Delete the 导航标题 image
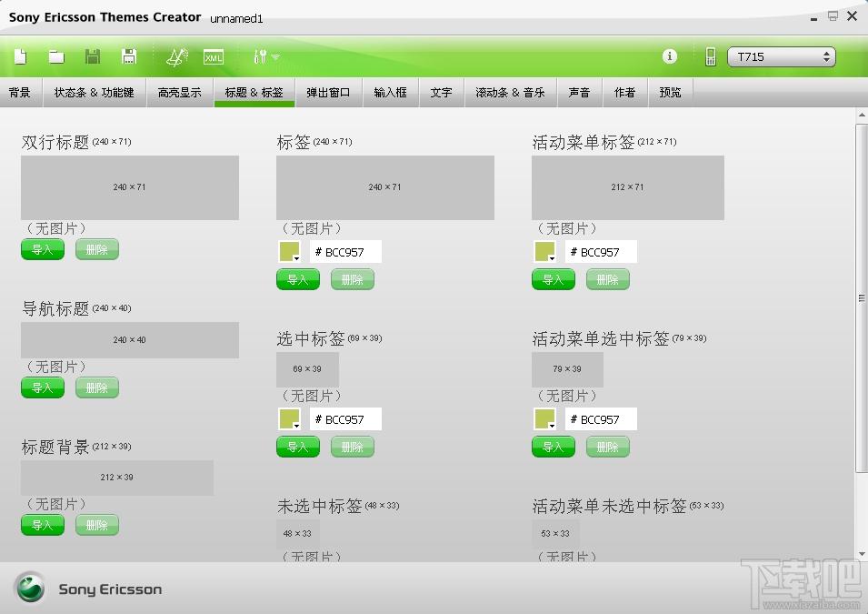 click(97, 388)
